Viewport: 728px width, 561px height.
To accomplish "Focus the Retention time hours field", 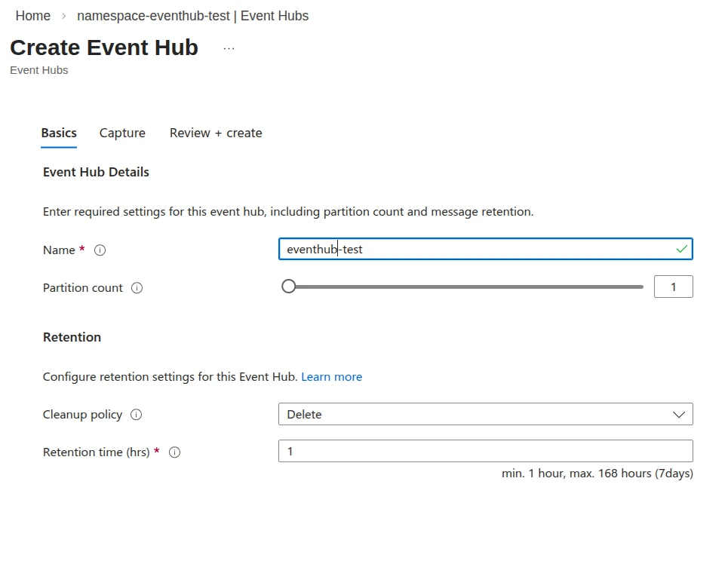I will coord(485,451).
